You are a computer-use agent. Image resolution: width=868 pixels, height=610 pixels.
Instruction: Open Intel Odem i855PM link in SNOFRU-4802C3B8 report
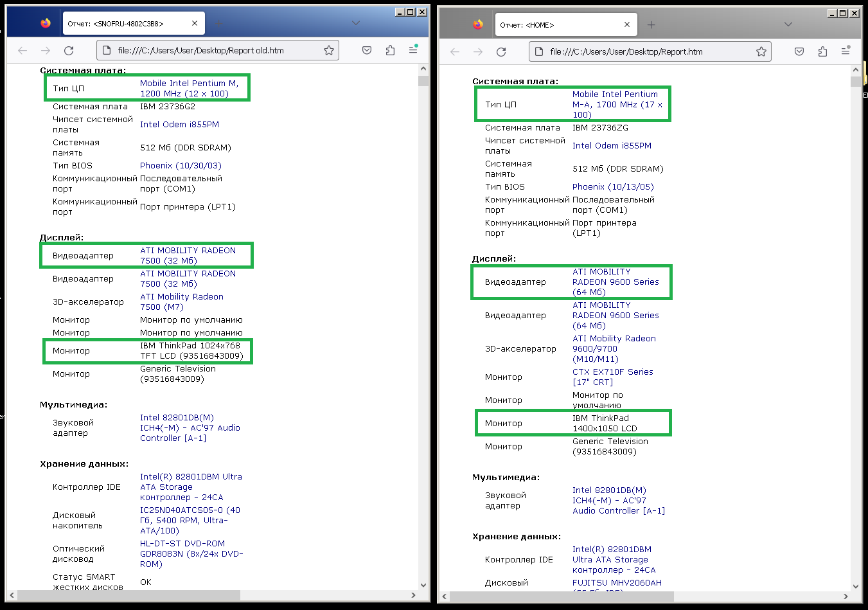179,124
